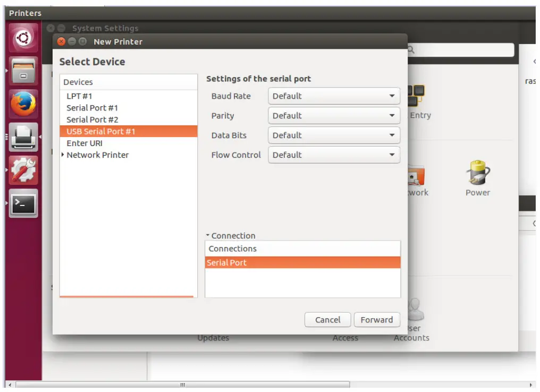Select LPT #1 device
This screenshot has height=392, width=540.
tap(129, 96)
